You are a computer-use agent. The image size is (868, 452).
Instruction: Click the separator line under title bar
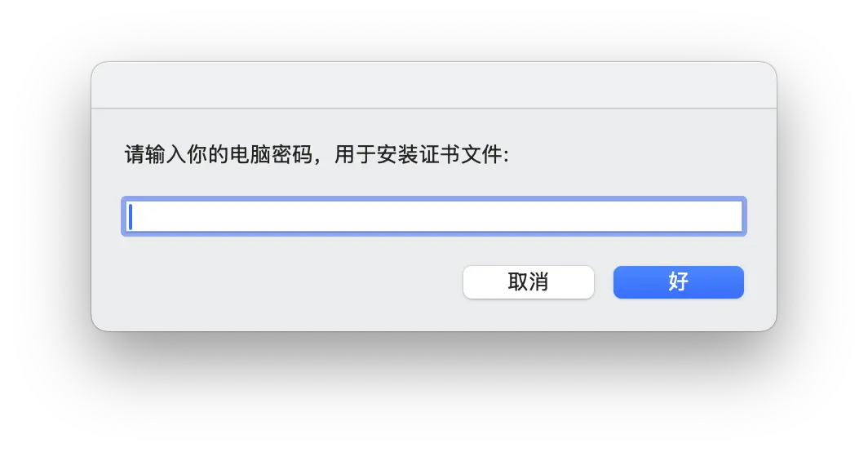pos(434,108)
